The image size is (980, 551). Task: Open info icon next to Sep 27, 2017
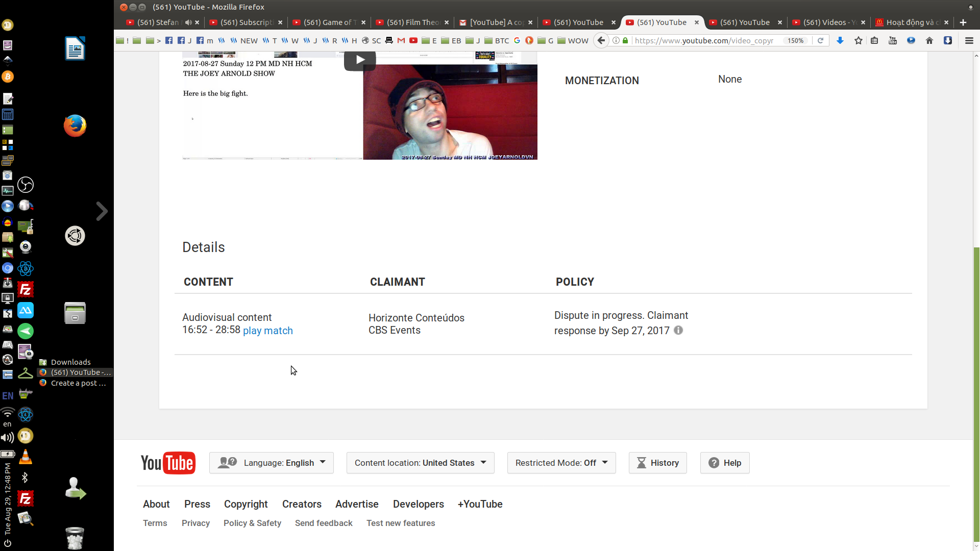[x=678, y=330]
